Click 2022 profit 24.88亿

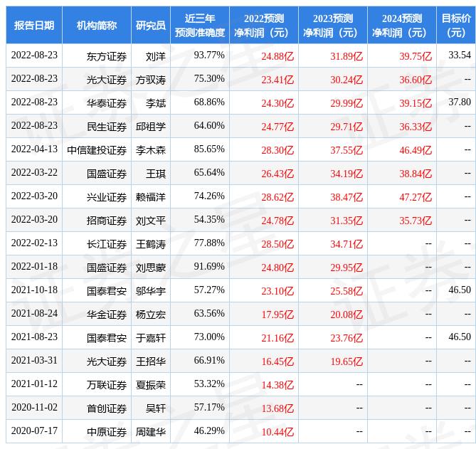pyautogui.click(x=277, y=56)
